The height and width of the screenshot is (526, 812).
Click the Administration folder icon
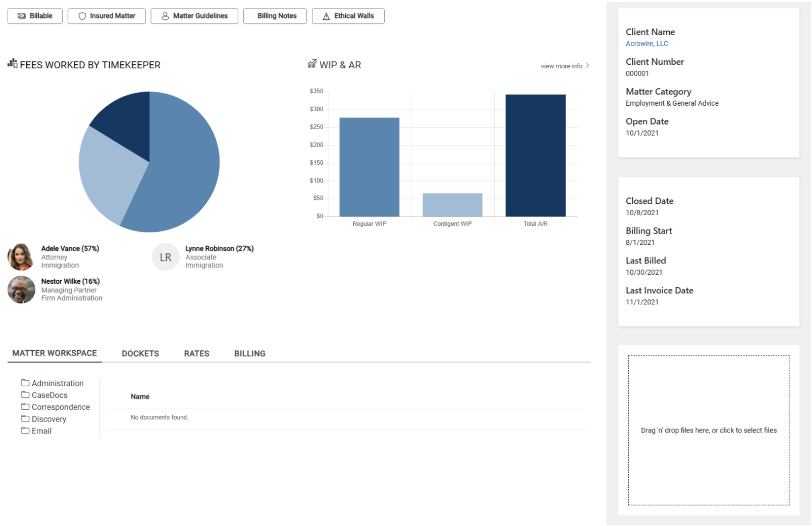(x=25, y=383)
